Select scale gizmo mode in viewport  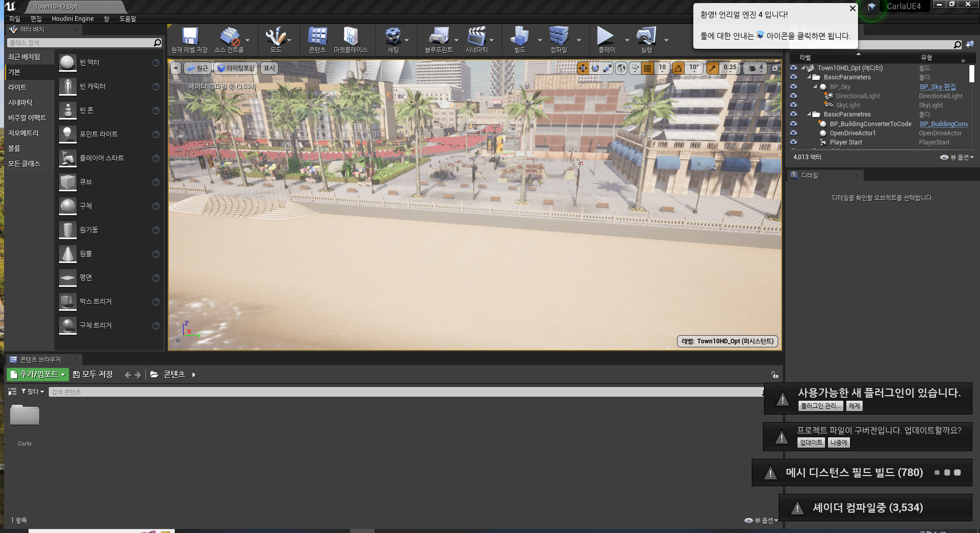(x=607, y=68)
